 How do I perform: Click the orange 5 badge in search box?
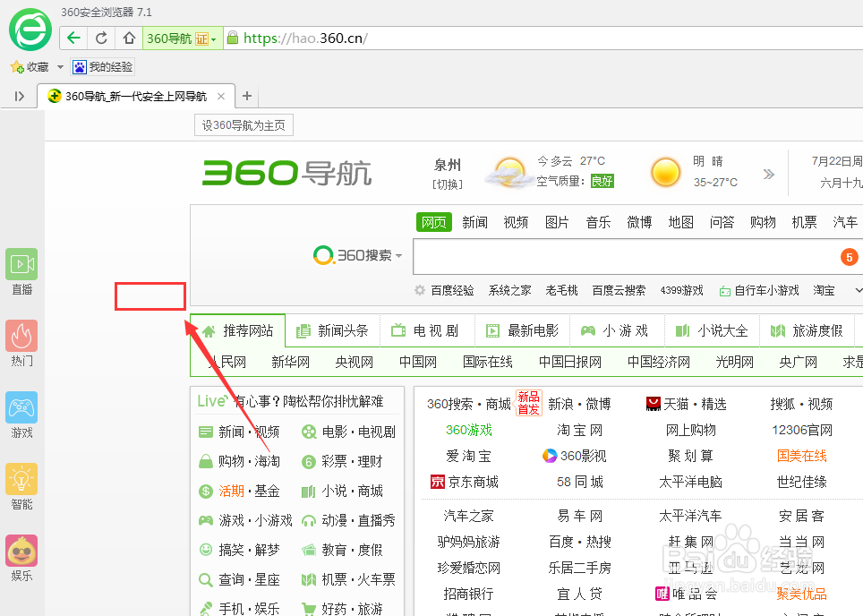pos(850,257)
